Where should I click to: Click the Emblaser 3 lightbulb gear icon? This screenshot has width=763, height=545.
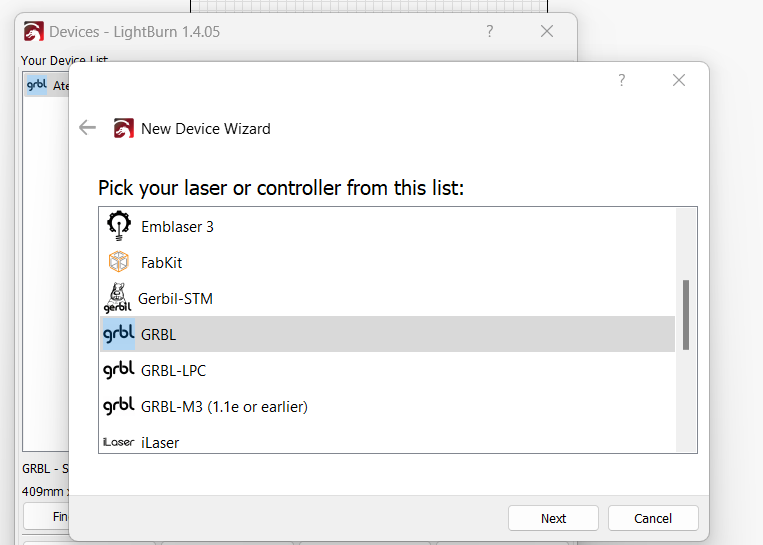119,226
